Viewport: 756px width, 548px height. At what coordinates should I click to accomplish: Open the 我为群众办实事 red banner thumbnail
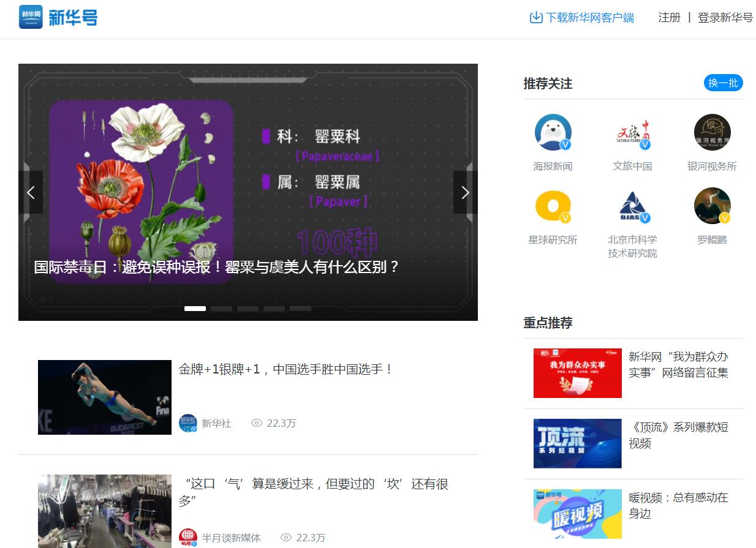(x=578, y=373)
